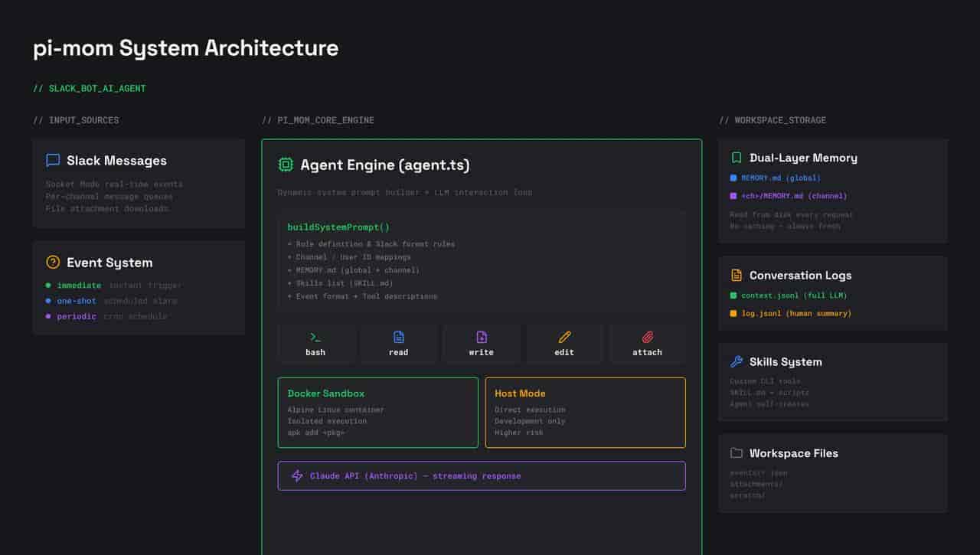Image resolution: width=980 pixels, height=555 pixels.
Task: Click the purple dot beside periodic
Action: [48, 316]
